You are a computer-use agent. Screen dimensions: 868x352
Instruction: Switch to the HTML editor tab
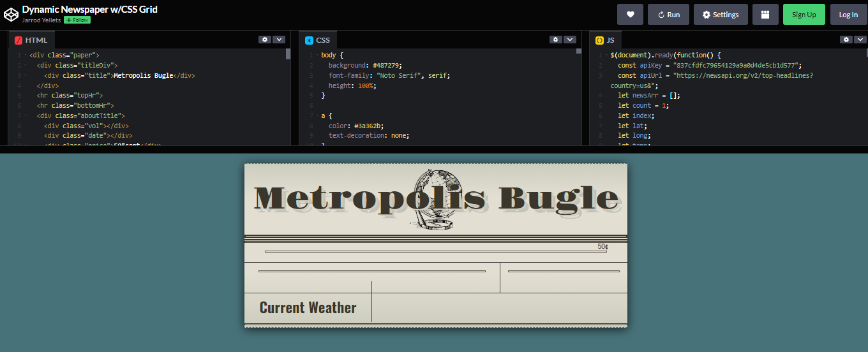[x=31, y=40]
